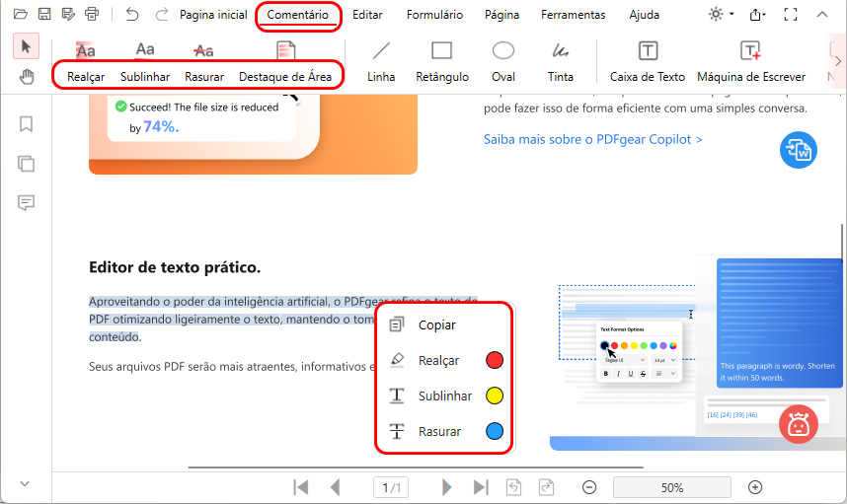The width and height of the screenshot is (847, 504).
Task: Click the heading Editor de texto prático.
Action: (x=175, y=267)
